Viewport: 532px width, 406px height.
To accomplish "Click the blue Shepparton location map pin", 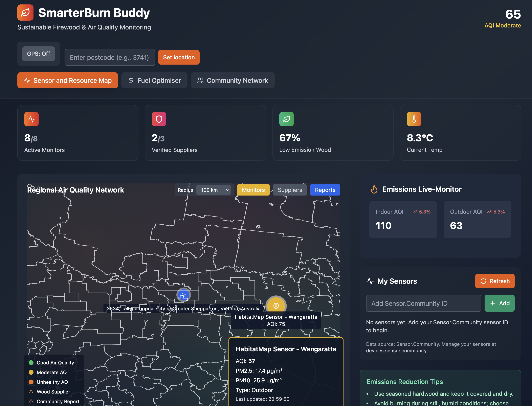I will pyautogui.click(x=183, y=295).
